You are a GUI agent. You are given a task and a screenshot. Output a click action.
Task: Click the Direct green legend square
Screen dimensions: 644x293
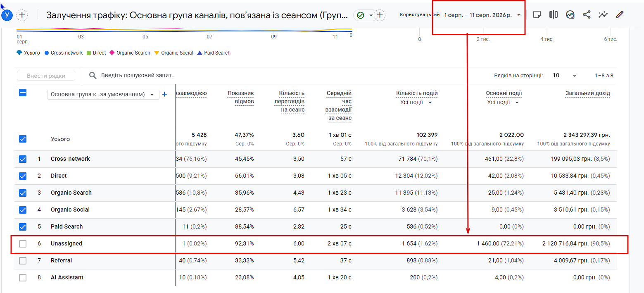89,53
